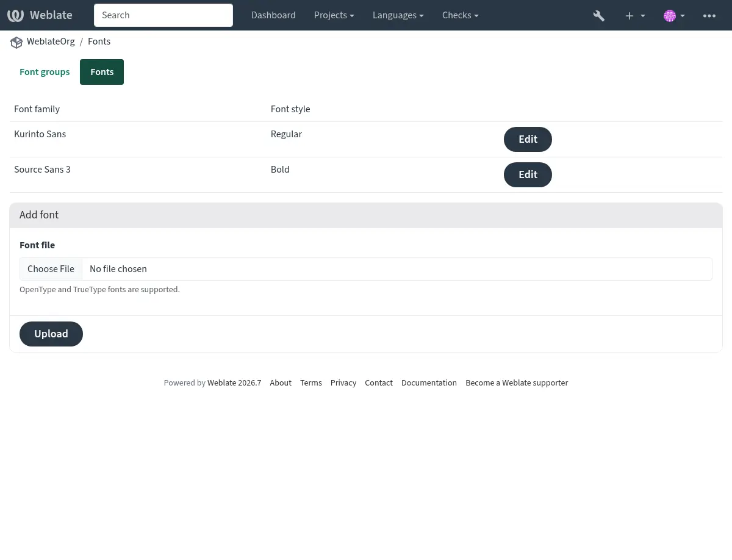Upload the selected font
Image resolution: width=732 pixels, height=560 pixels.
point(51,334)
